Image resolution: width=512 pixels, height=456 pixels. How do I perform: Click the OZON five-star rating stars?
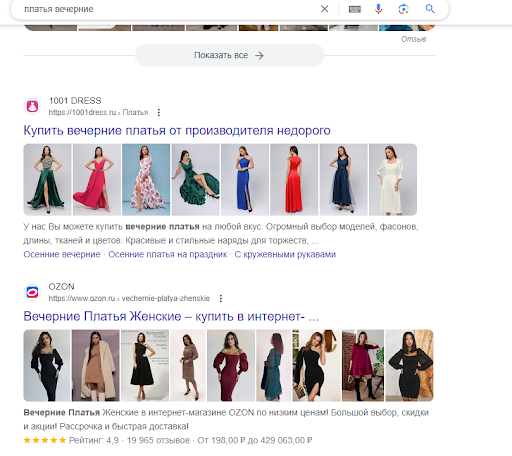45,440
